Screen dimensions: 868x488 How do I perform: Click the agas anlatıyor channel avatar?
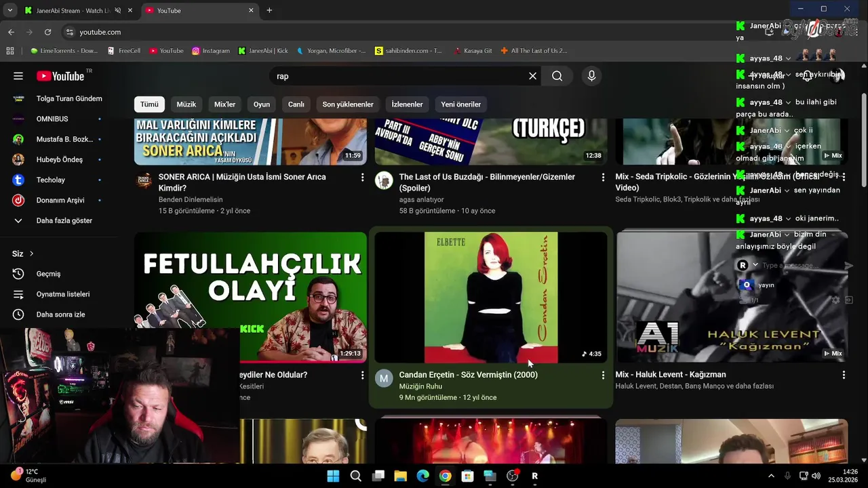[x=384, y=180]
